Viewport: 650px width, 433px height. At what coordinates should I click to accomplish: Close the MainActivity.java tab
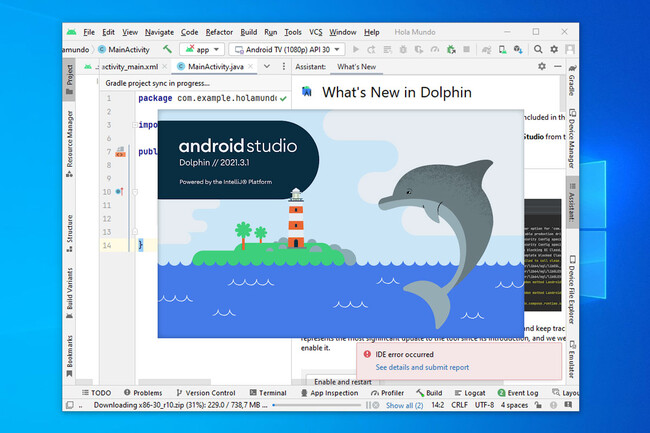[250, 66]
